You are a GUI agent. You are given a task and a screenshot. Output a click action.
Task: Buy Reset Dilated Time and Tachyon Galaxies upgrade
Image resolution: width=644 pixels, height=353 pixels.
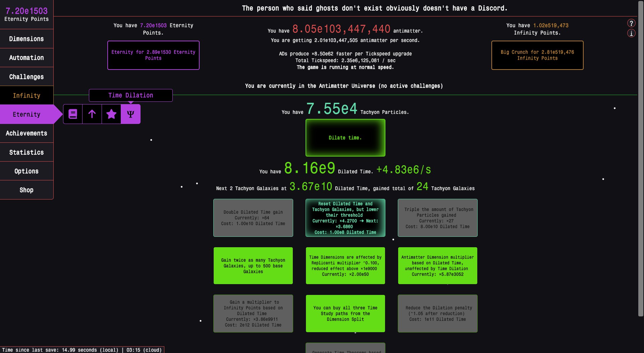click(x=345, y=218)
